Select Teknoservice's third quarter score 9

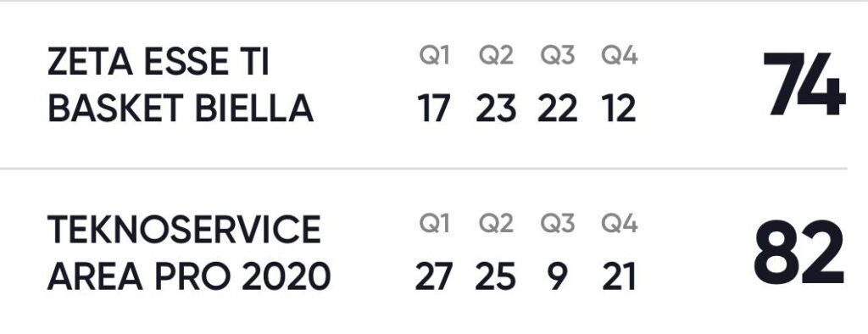pyautogui.click(x=557, y=276)
